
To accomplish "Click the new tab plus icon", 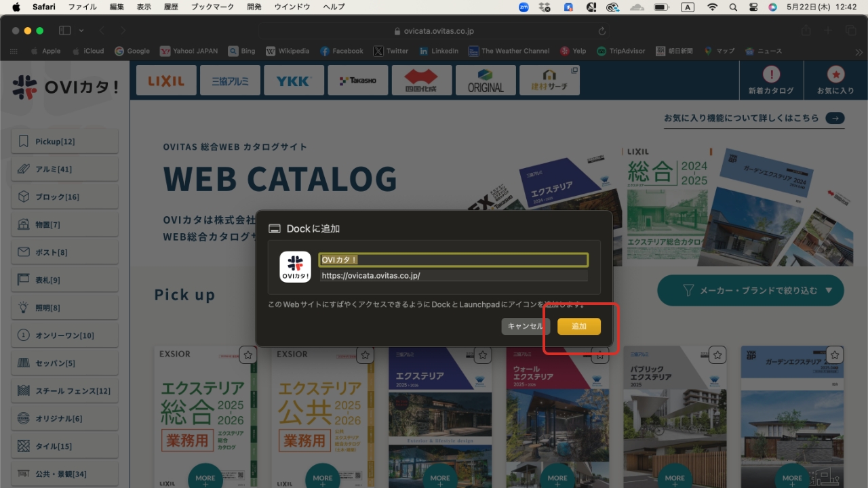I will point(828,30).
